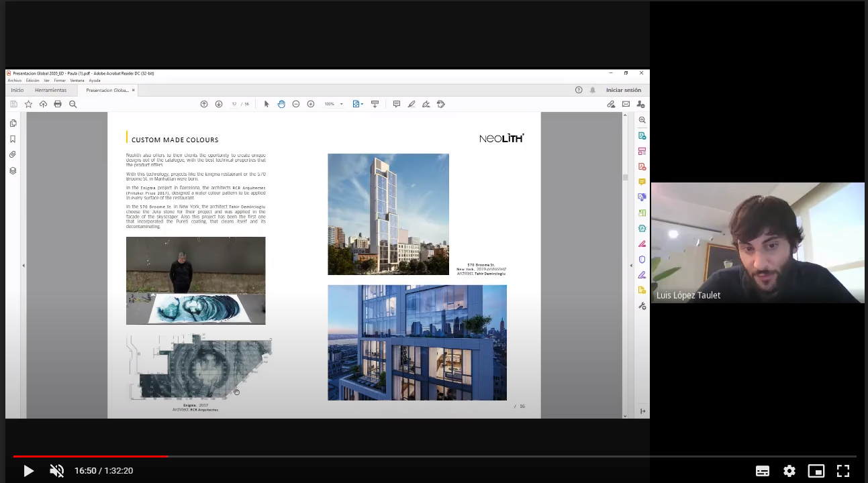Open attachments paperclip panel
Viewport: 868px width, 483px height.
tap(13, 155)
